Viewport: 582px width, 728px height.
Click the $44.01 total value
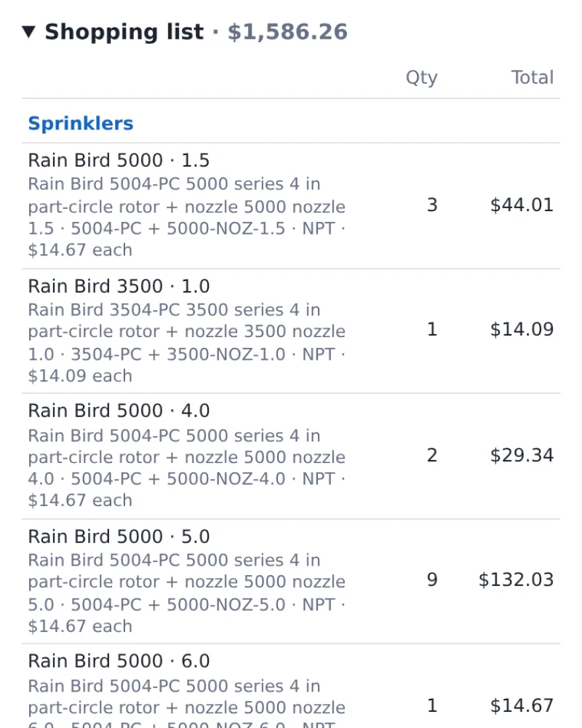click(x=522, y=205)
